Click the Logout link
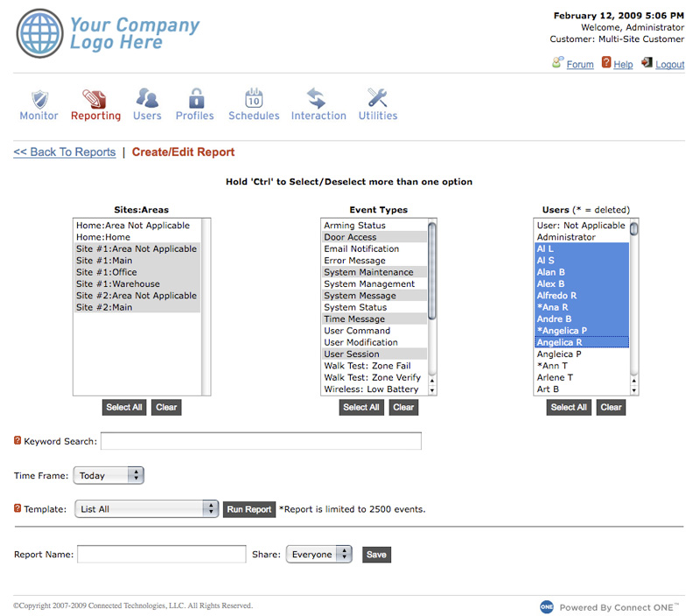The image size is (700, 616). pyautogui.click(x=669, y=65)
